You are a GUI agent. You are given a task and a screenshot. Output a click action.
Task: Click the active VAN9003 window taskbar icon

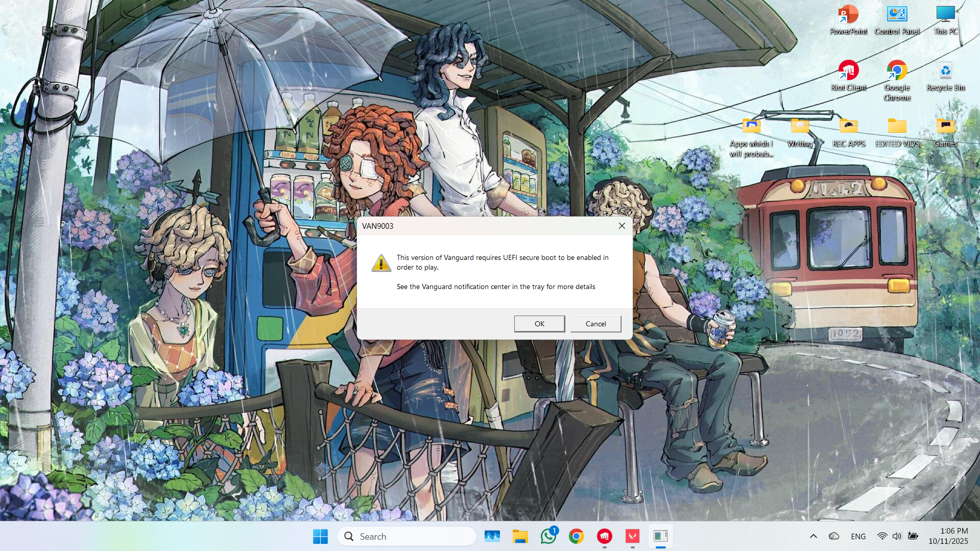[x=660, y=536]
